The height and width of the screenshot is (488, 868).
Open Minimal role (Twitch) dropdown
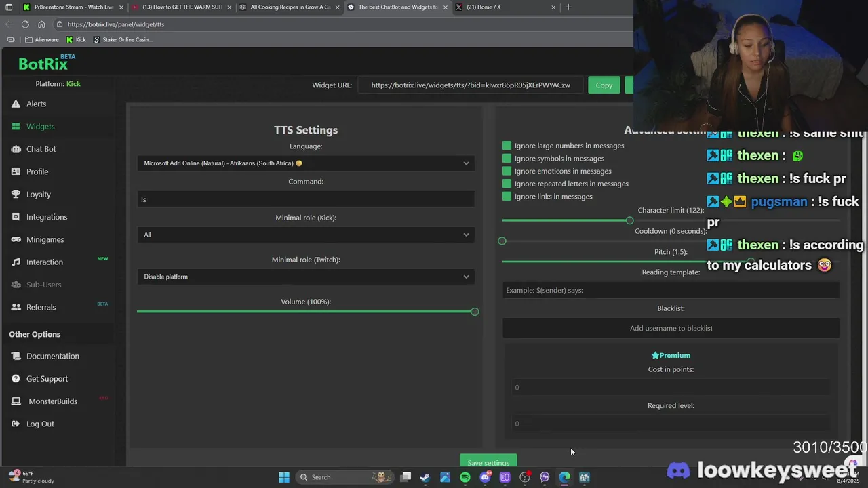coord(306,277)
